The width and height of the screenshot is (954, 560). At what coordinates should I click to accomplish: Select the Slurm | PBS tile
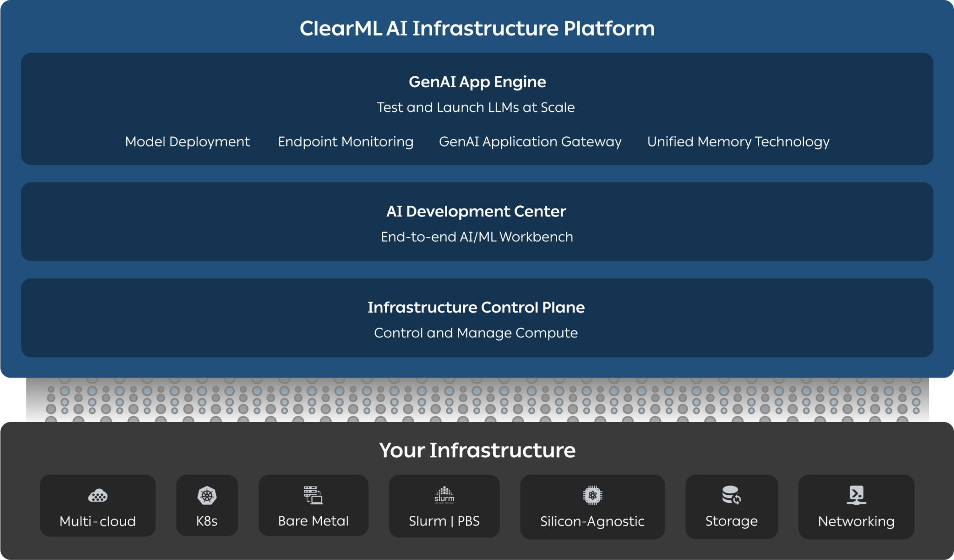pyautogui.click(x=444, y=506)
